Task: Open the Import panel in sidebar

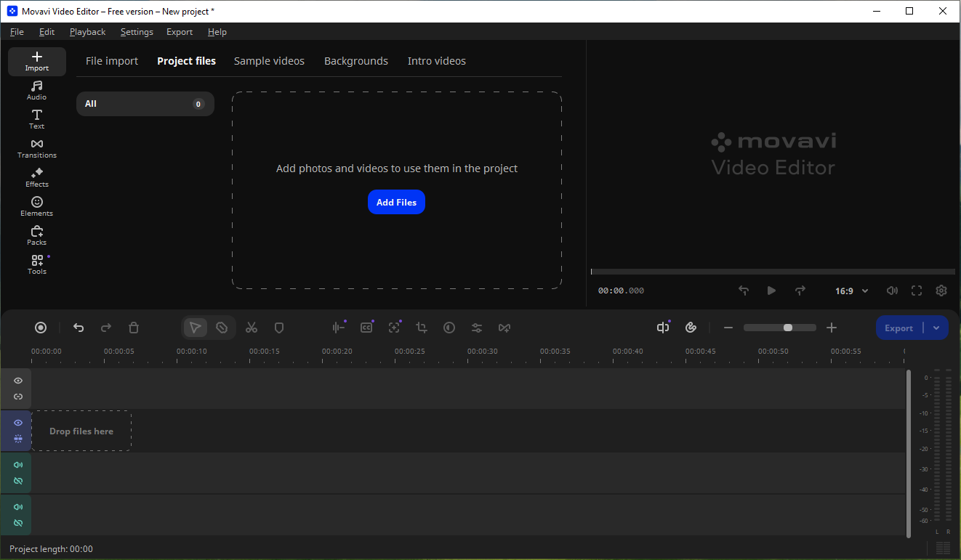Action: click(x=37, y=62)
